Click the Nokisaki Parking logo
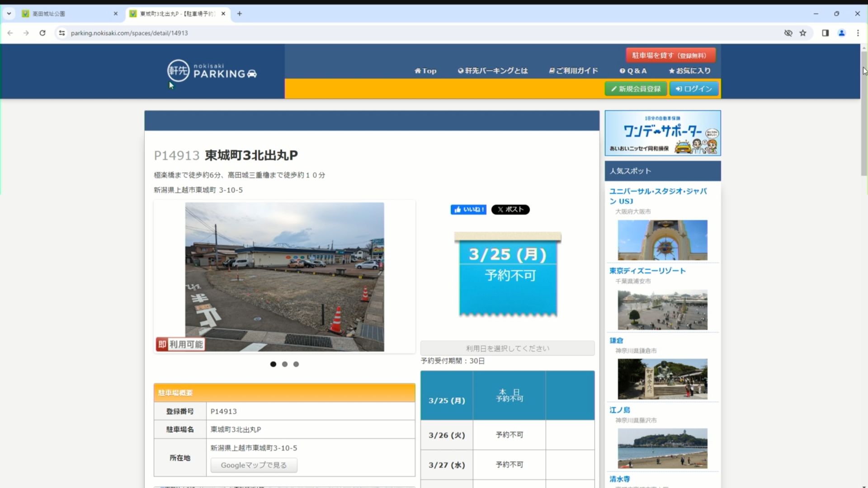The height and width of the screenshot is (488, 868). click(x=212, y=70)
